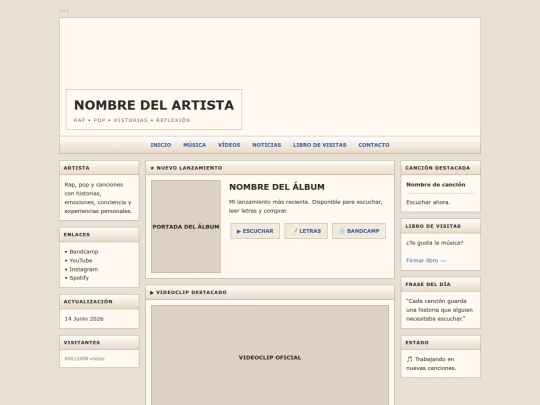Click the music note icon in Estado

click(x=409, y=359)
